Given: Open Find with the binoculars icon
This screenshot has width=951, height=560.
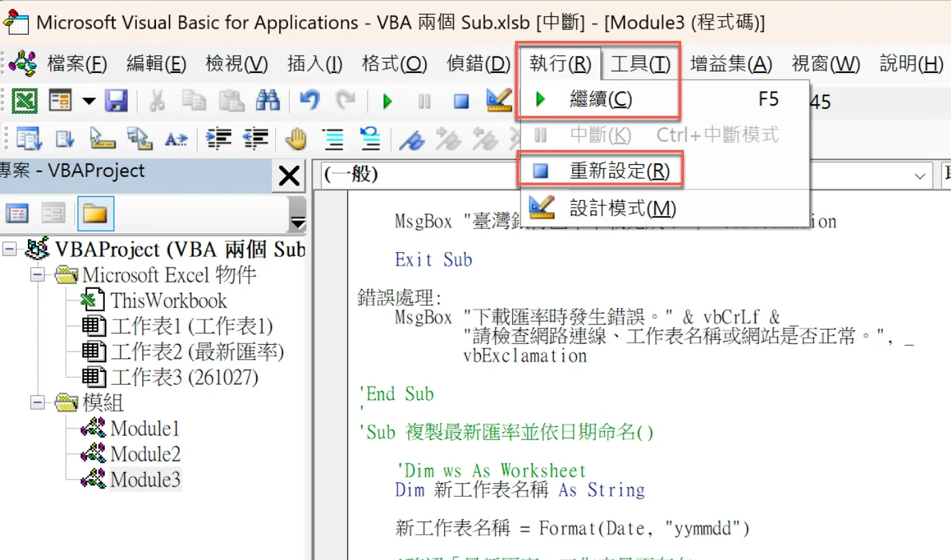Looking at the screenshot, I should (268, 102).
